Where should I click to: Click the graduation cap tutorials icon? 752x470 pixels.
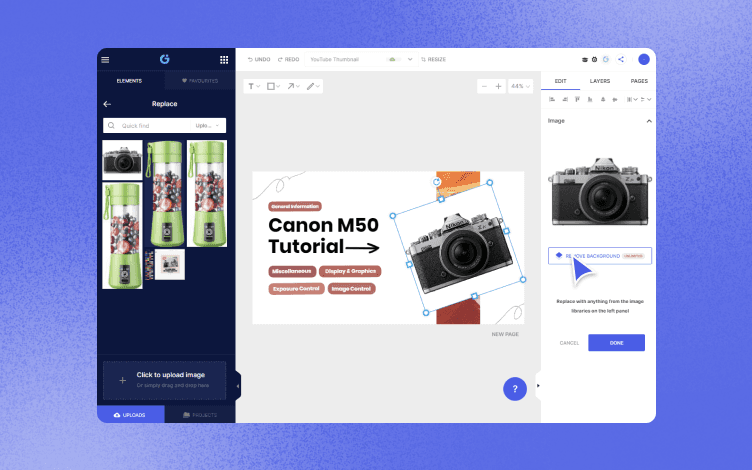[585, 60]
